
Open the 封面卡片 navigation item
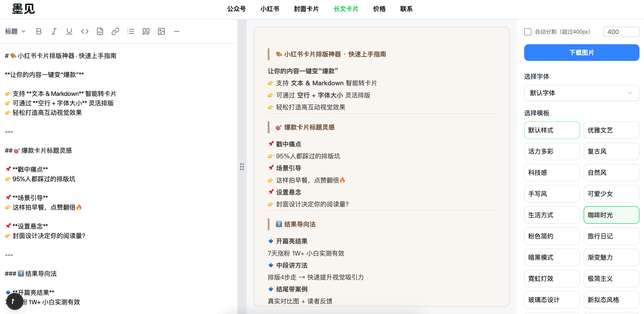pyautogui.click(x=306, y=9)
